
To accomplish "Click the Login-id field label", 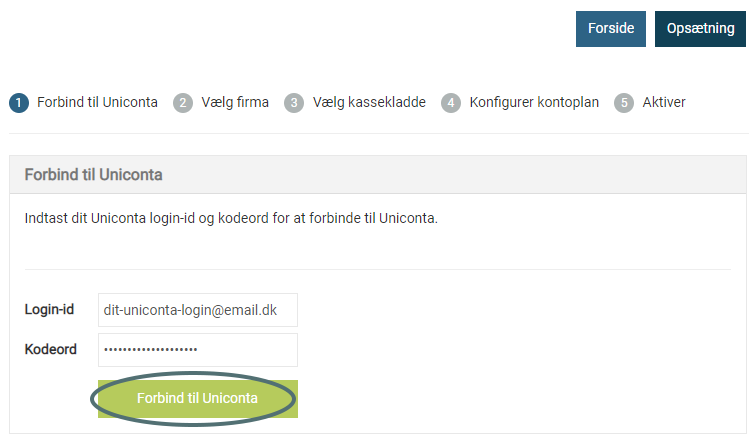I will (49, 309).
